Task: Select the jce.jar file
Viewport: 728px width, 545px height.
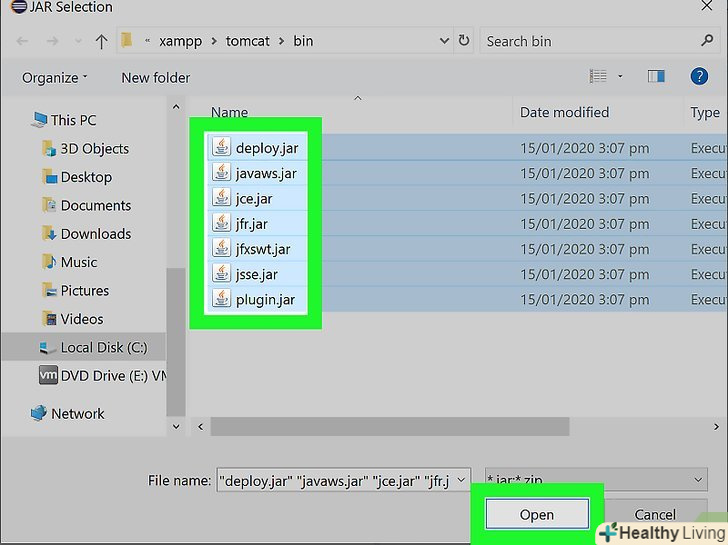Action: [254, 199]
